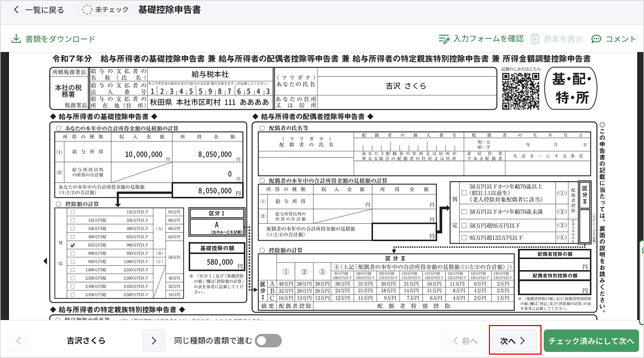Go to next employee with right chevron
644x358 pixels.
[154, 341]
